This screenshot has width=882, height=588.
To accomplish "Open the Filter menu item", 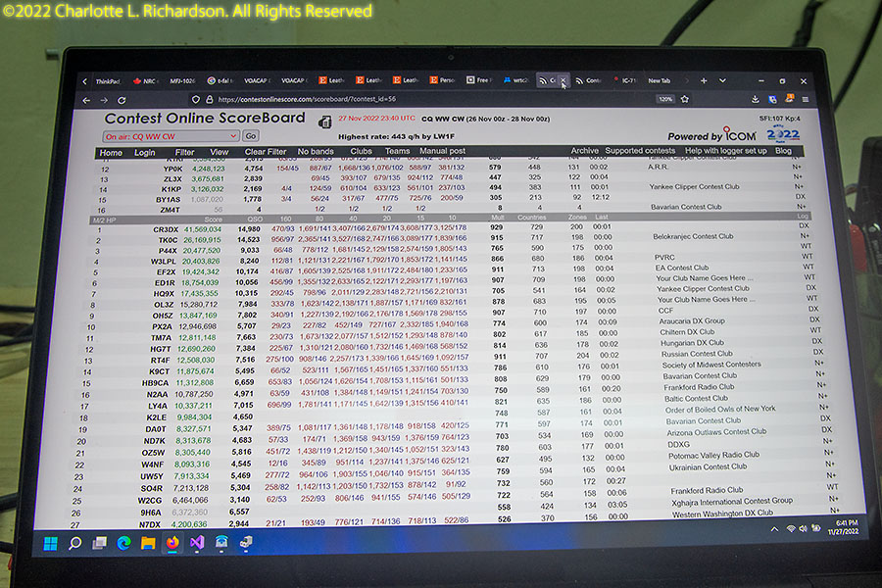I will [x=184, y=152].
